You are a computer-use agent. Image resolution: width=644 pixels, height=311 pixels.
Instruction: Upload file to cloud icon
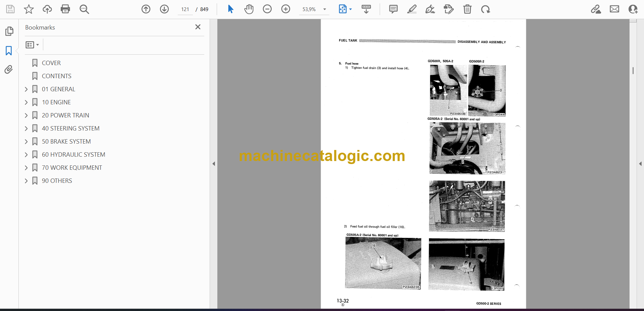tap(47, 9)
